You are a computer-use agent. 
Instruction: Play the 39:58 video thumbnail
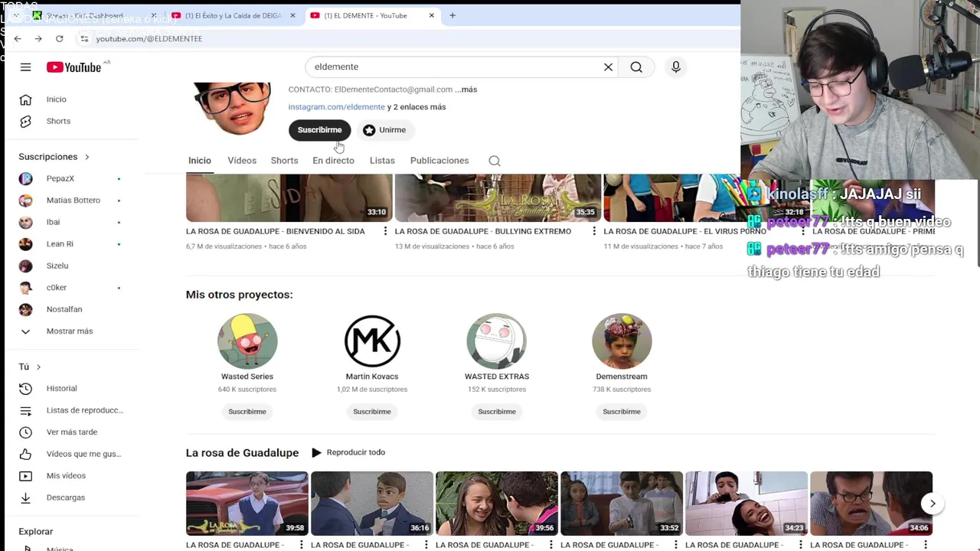(247, 504)
